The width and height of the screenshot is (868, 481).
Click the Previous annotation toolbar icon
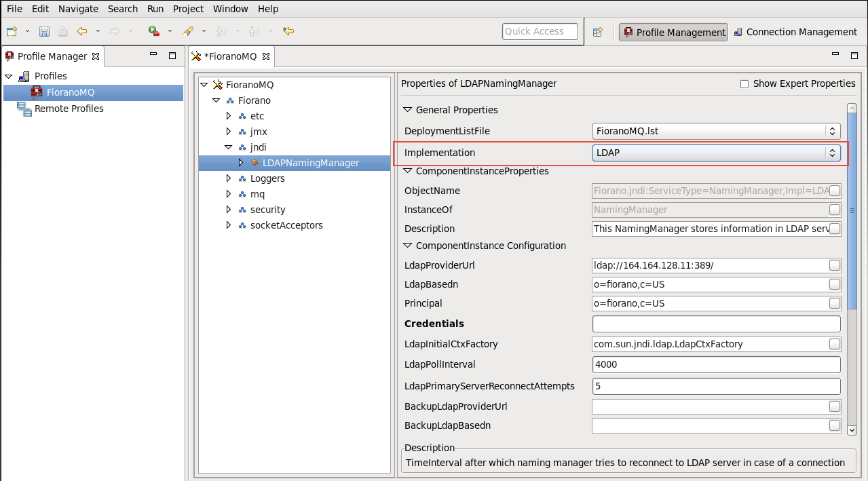point(253,31)
